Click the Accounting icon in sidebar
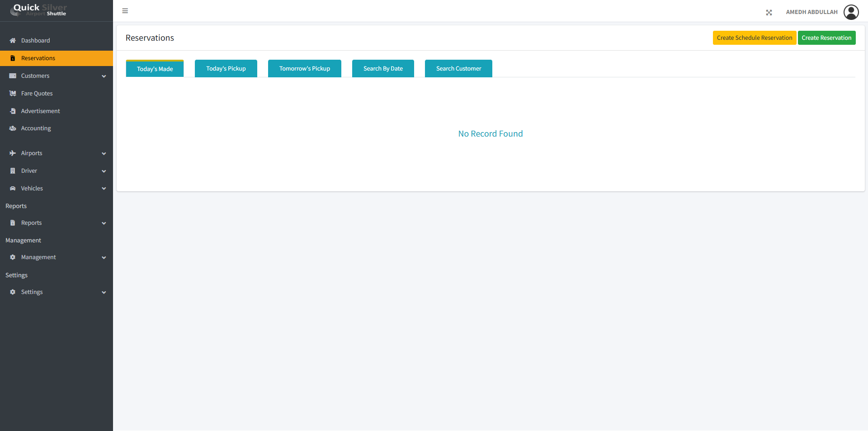 (13, 128)
